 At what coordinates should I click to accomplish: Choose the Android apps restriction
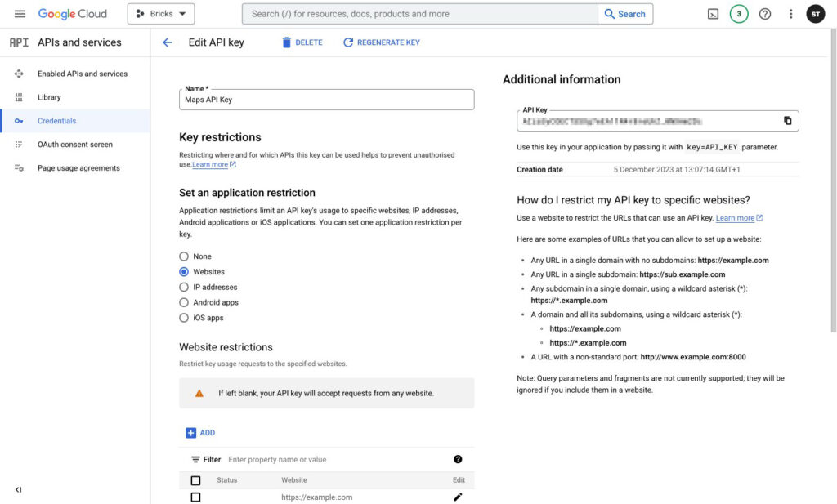click(x=184, y=302)
